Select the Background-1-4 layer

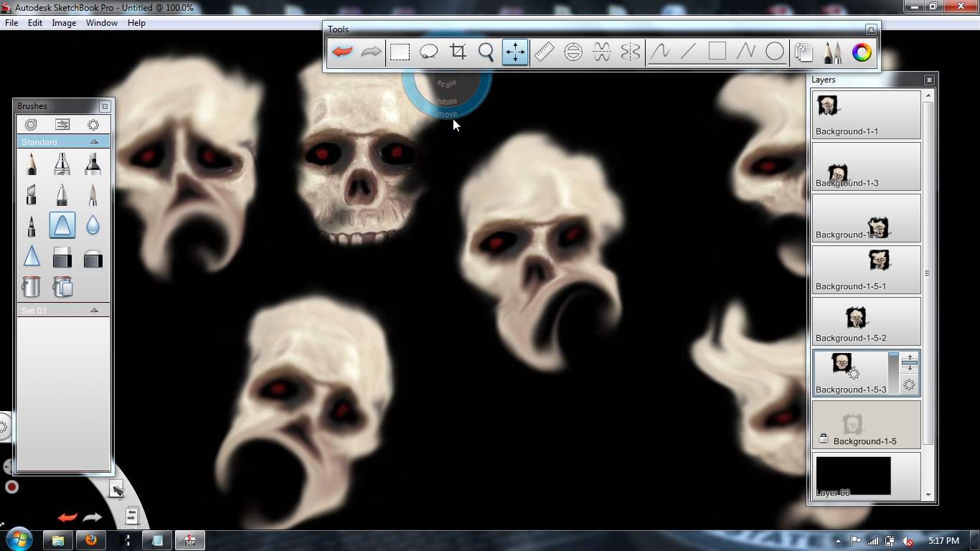(x=866, y=217)
